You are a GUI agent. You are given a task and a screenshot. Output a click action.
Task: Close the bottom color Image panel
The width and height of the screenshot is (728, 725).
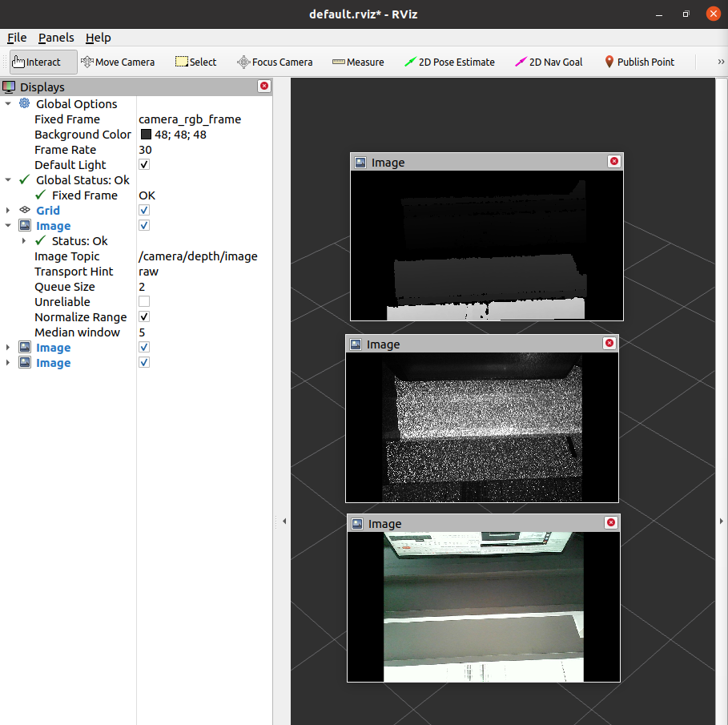coord(611,522)
